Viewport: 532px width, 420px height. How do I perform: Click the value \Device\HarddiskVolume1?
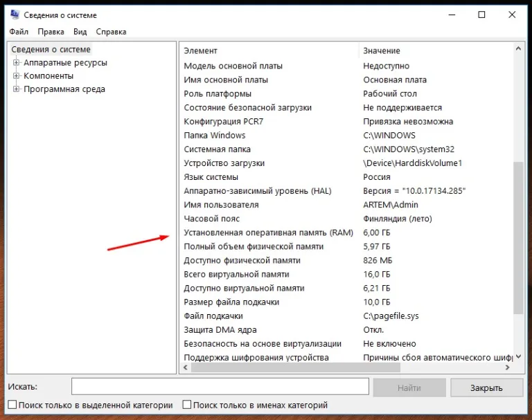[413, 163]
